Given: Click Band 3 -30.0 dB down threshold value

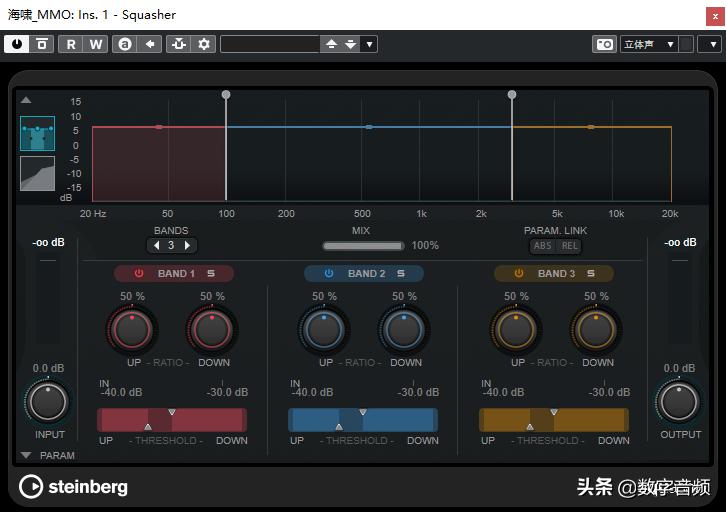Looking at the screenshot, I should coord(609,392).
